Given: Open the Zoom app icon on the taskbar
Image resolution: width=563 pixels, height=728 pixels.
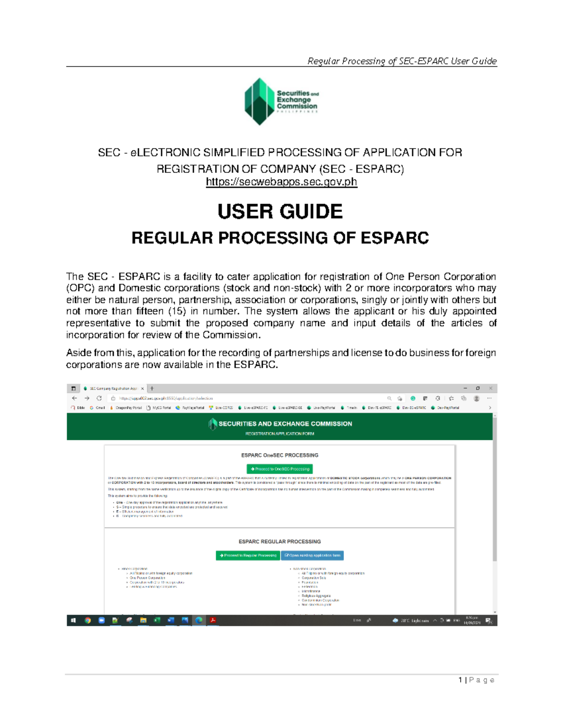Looking at the screenshot, I should pyautogui.click(x=101, y=621).
